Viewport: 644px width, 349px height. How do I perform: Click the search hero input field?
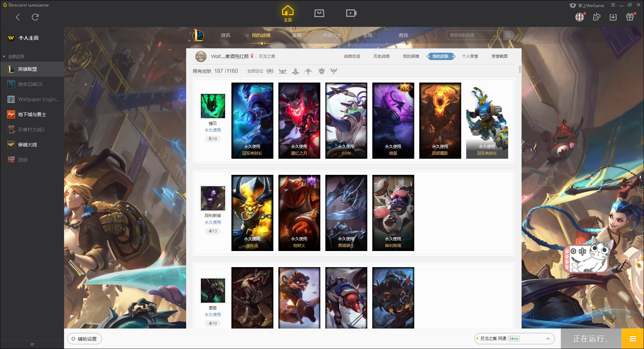475,35
